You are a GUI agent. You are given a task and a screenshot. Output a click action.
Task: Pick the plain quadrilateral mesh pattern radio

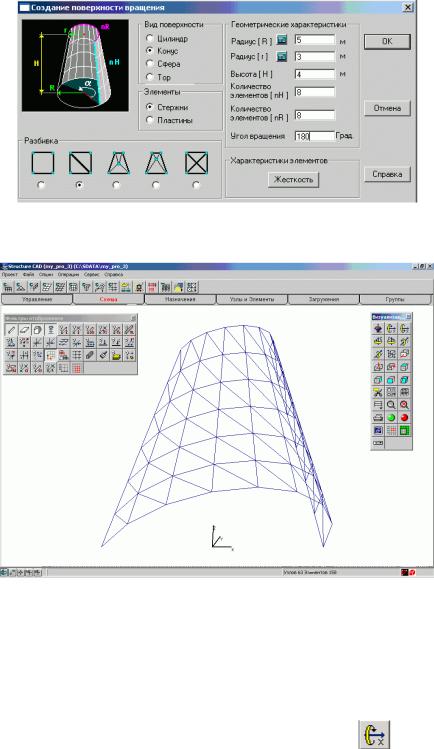point(41,184)
